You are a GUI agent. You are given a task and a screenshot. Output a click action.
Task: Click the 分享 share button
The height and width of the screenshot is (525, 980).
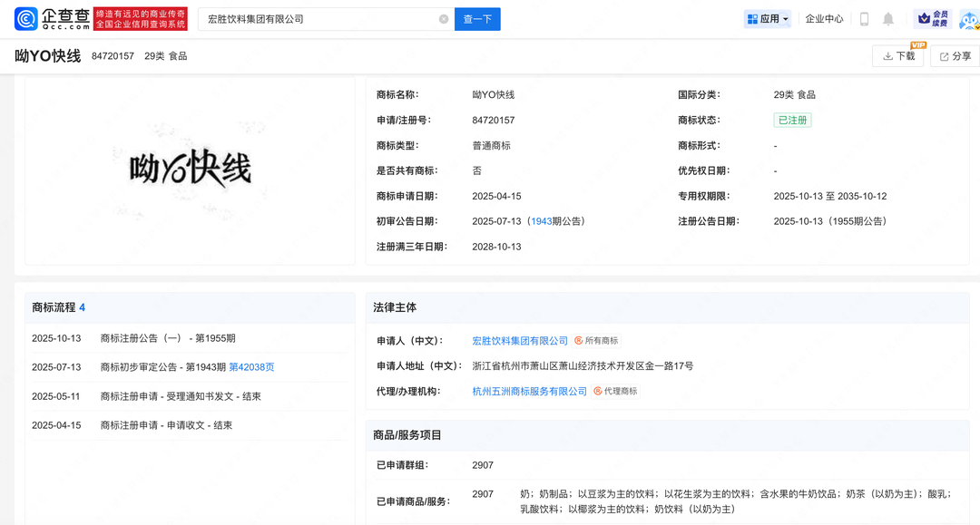click(955, 56)
